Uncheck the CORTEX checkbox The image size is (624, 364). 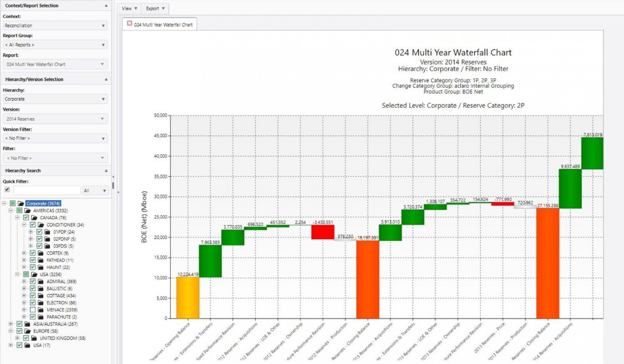[x=32, y=253]
